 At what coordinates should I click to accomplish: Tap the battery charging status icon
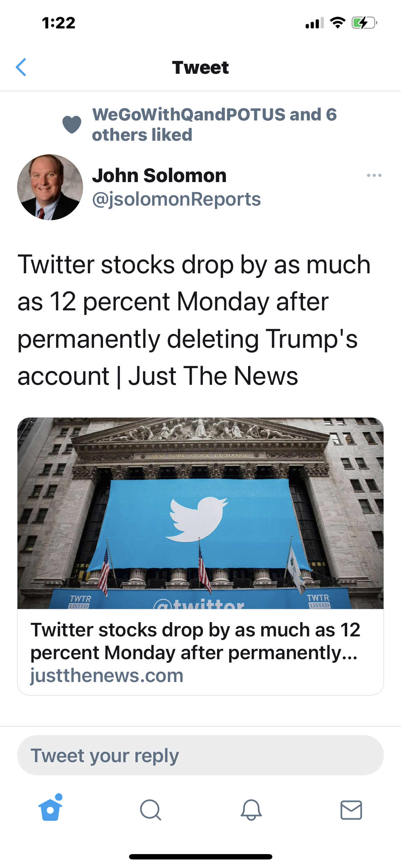coord(364,23)
